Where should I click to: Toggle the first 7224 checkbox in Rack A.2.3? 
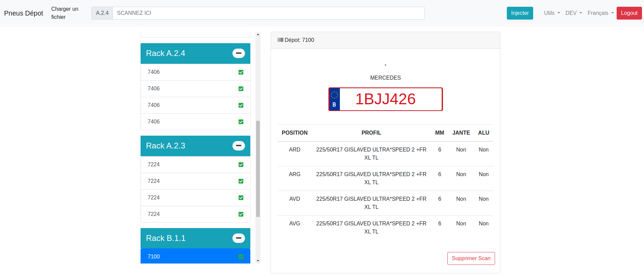pos(241,165)
